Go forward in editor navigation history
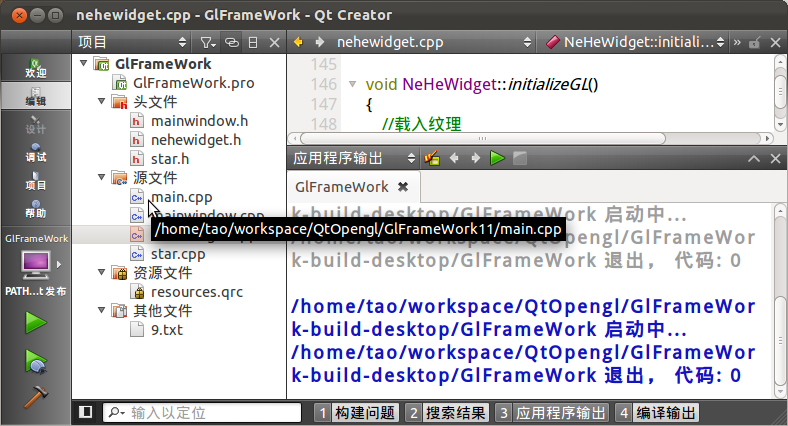This screenshot has width=788, height=426. point(320,42)
